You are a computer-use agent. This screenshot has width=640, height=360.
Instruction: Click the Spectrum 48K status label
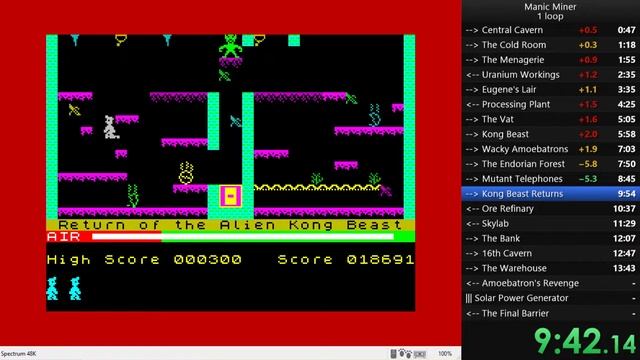(18, 353)
